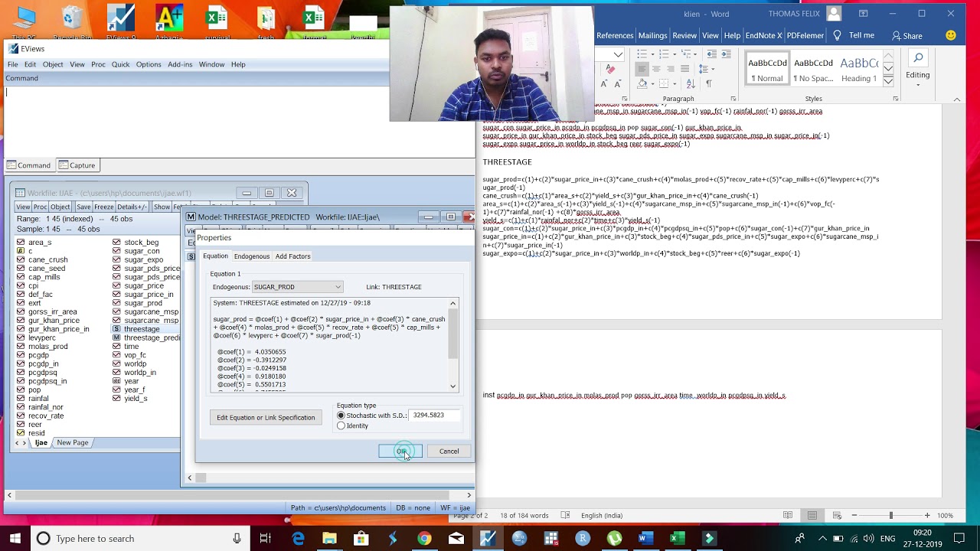The width and height of the screenshot is (980, 551).
Task: Select Identity equation type radio button
Action: pos(341,425)
